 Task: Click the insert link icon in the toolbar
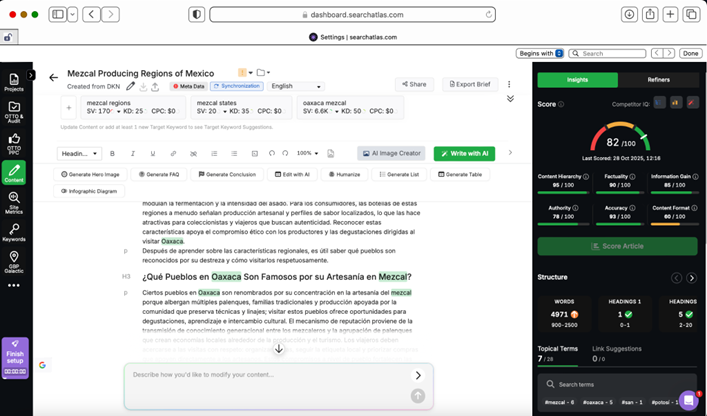[x=173, y=154]
